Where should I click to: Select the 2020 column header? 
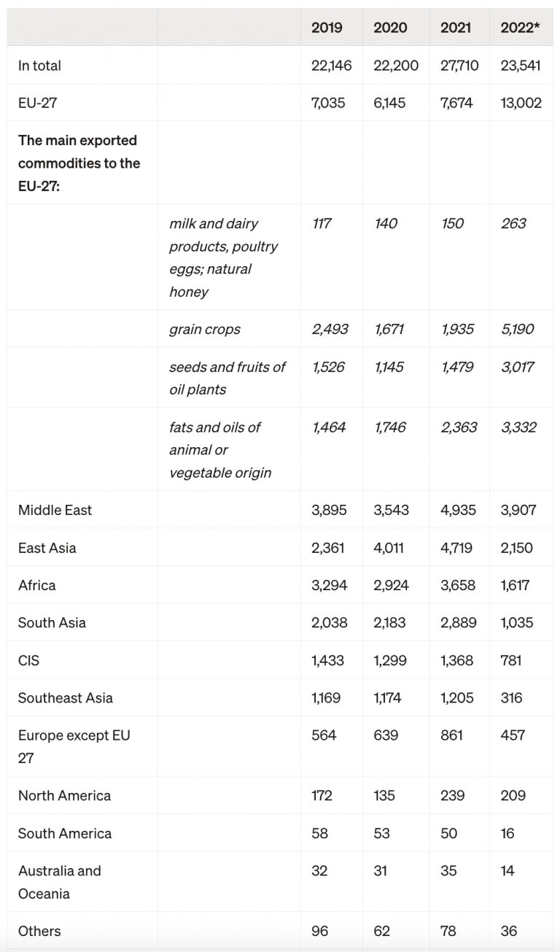pyautogui.click(x=390, y=28)
